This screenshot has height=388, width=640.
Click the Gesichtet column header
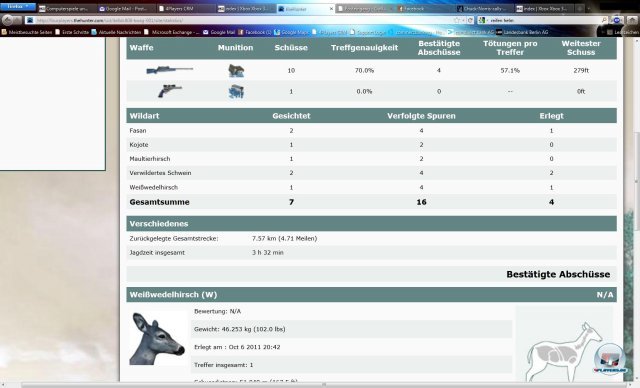click(291, 116)
